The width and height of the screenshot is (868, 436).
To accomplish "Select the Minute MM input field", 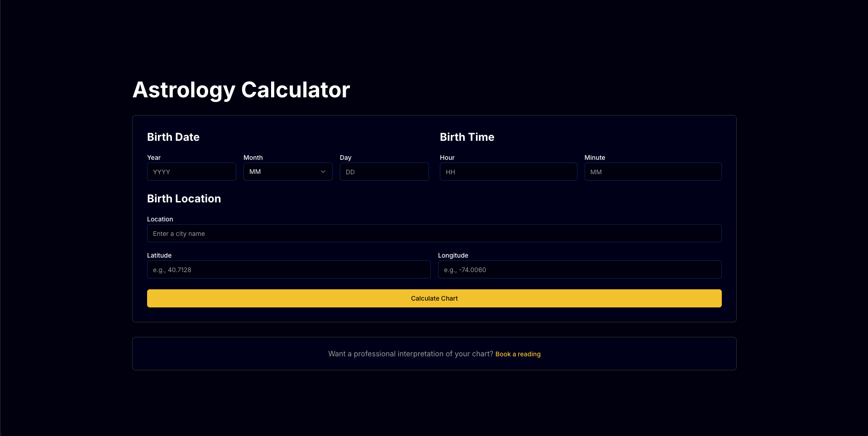I will 653,172.
